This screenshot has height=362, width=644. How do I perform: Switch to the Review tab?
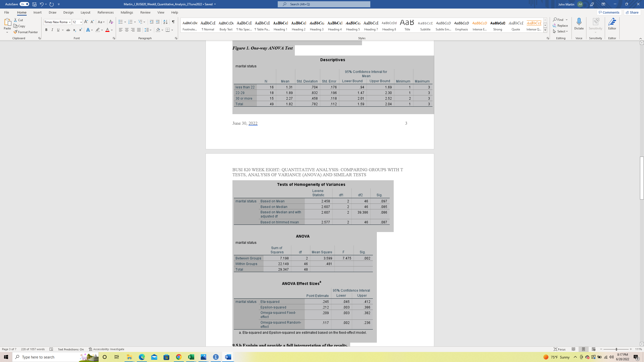click(x=145, y=12)
